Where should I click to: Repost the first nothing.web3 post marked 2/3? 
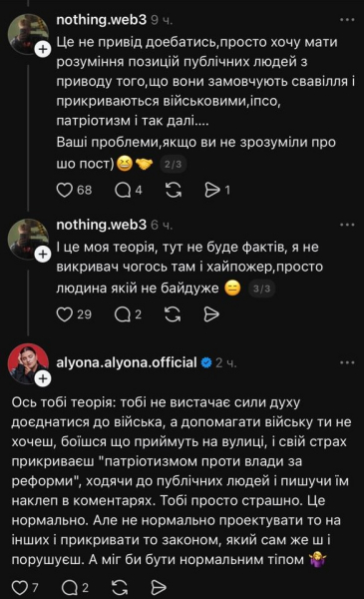point(174,190)
